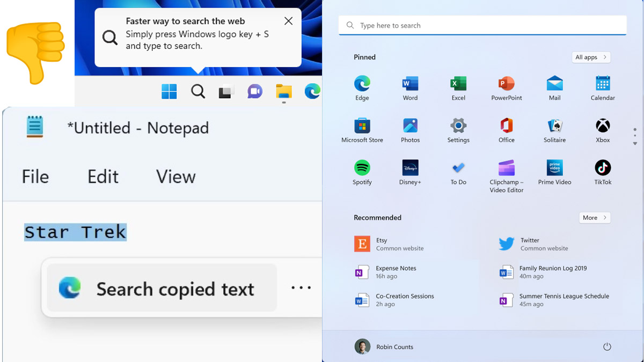The height and width of the screenshot is (362, 644).
Task: Open the Solitaire game icon
Action: pos(554,130)
